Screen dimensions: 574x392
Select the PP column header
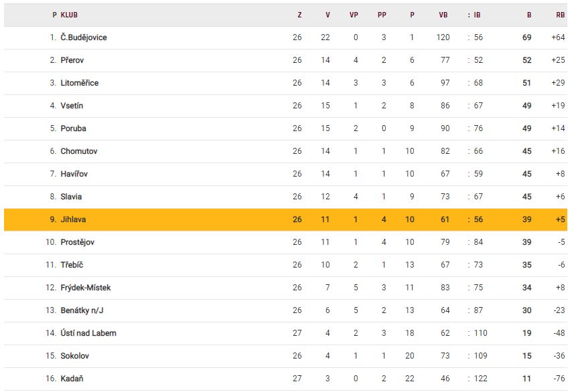[x=382, y=15]
